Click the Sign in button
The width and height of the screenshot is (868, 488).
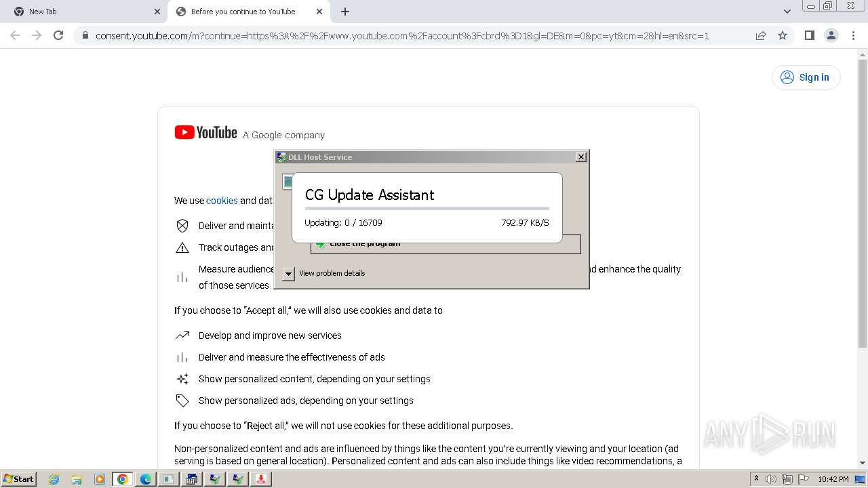806,77
